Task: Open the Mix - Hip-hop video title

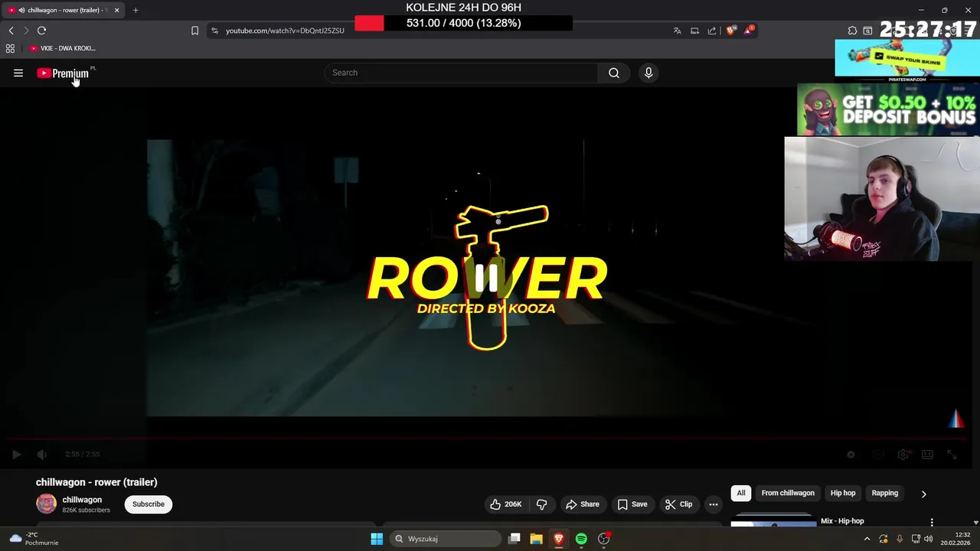Action: coord(842,521)
